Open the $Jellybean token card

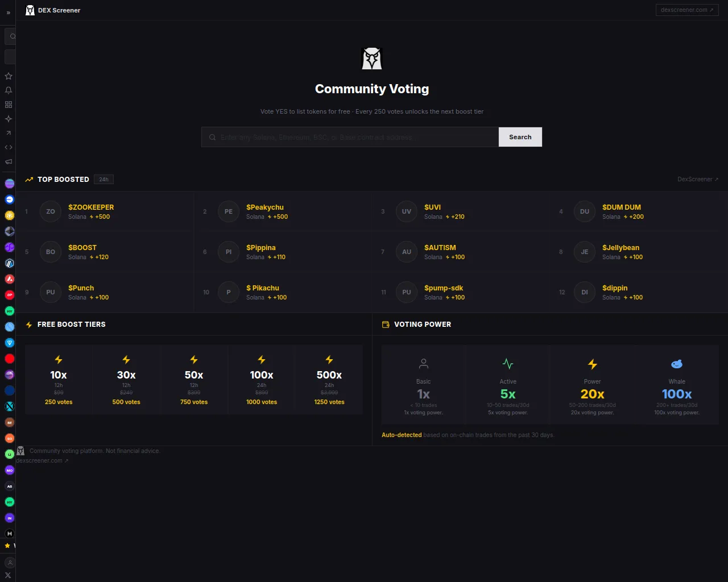(x=639, y=252)
